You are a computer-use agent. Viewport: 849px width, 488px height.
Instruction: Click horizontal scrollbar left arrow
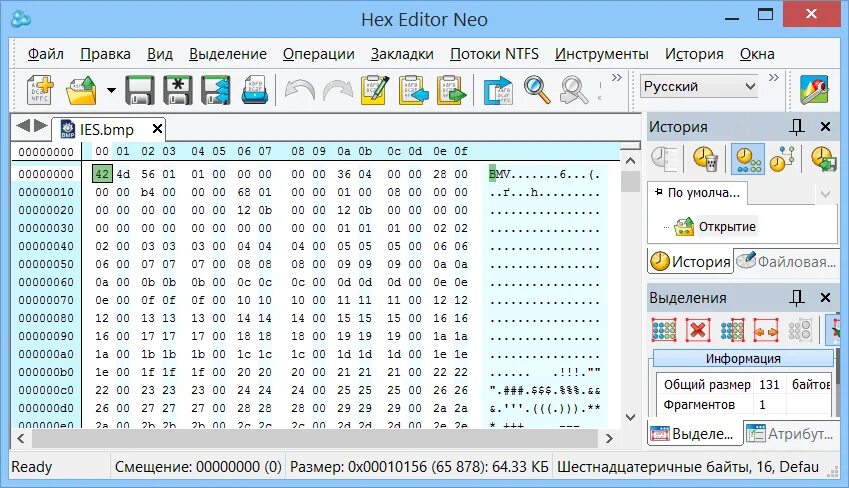21,438
